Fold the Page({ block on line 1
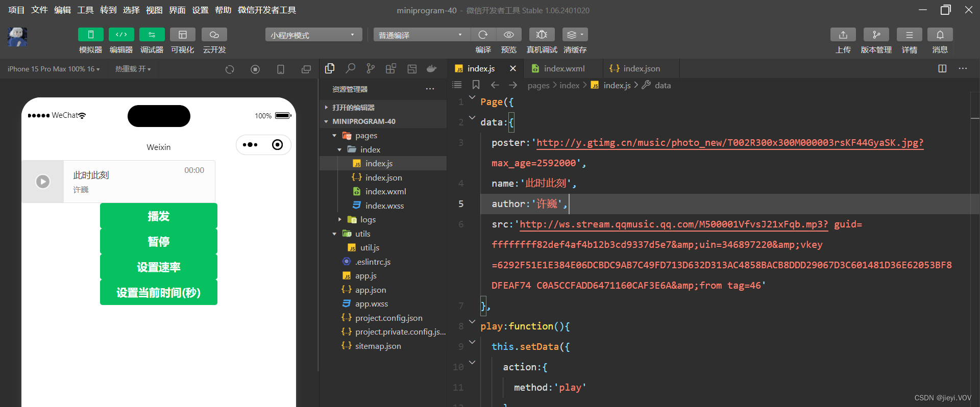This screenshot has width=980, height=407. click(x=472, y=97)
